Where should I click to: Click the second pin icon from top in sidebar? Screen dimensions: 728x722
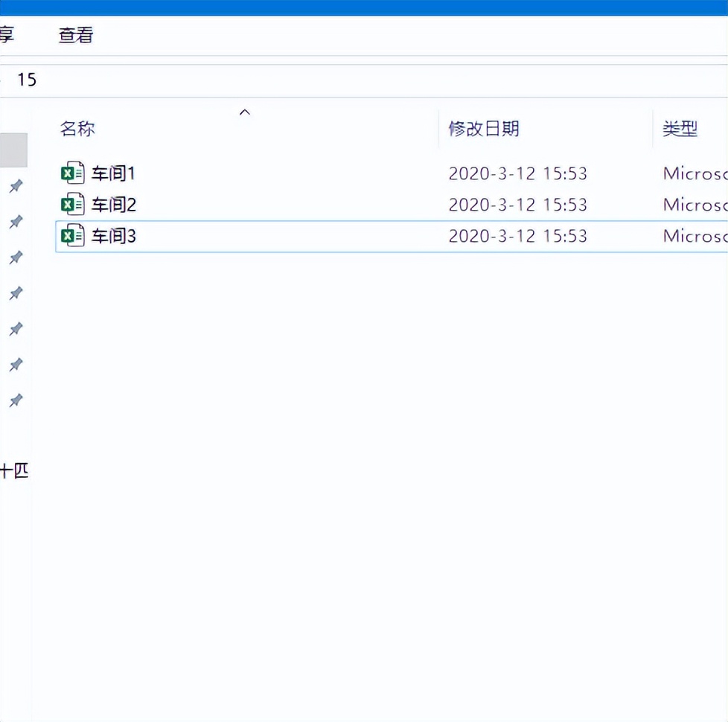[16, 222]
